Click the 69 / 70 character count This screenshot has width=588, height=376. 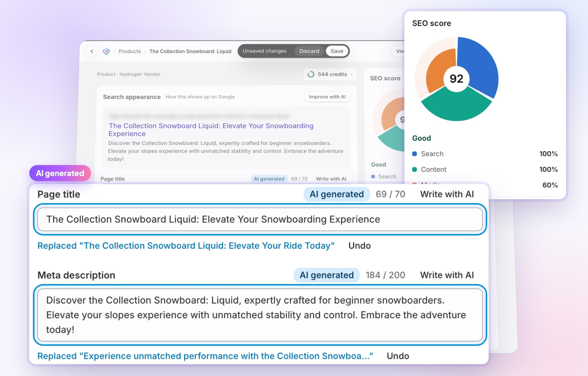390,194
